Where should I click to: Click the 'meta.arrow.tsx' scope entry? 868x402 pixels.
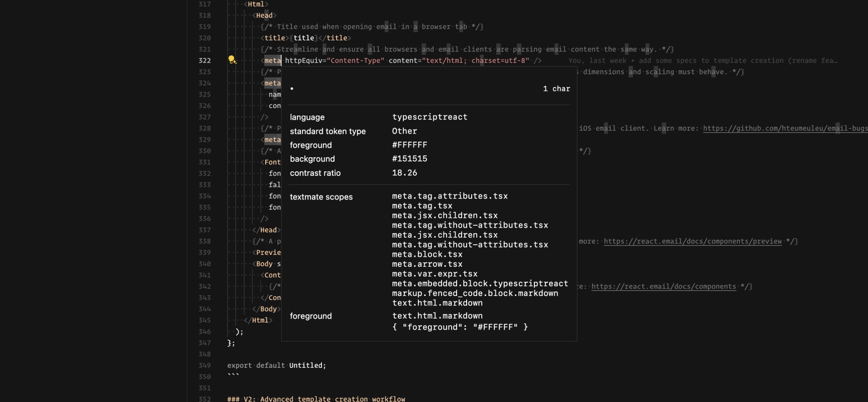pos(427,264)
